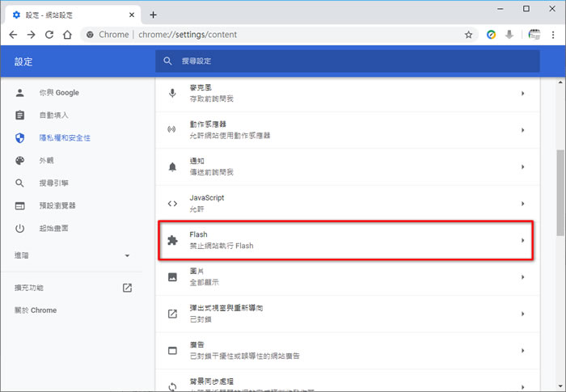Click the JavaScript code brackets icon
Viewport: 566px width, 392px height.
click(x=172, y=204)
